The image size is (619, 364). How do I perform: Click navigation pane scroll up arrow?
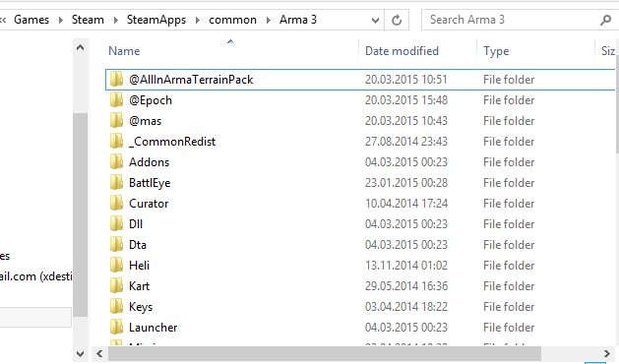[80, 48]
